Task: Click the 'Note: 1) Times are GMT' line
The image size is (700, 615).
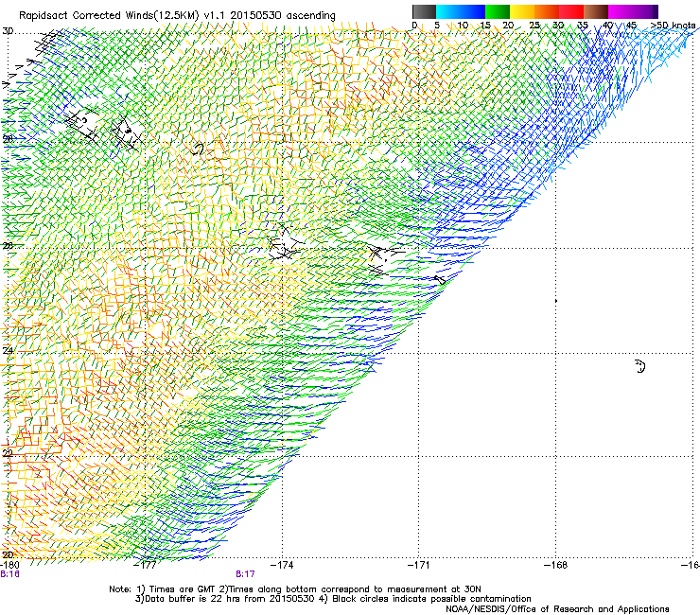Action: (295, 589)
